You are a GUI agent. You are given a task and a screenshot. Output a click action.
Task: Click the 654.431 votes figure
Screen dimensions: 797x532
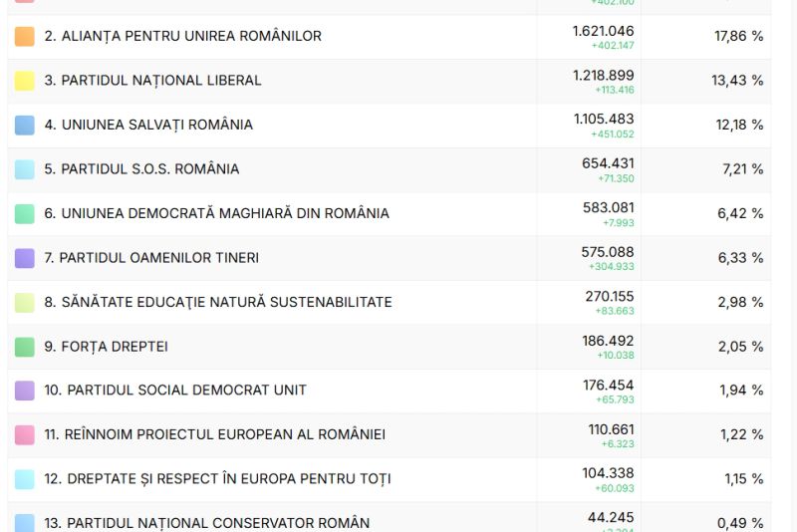(608, 163)
